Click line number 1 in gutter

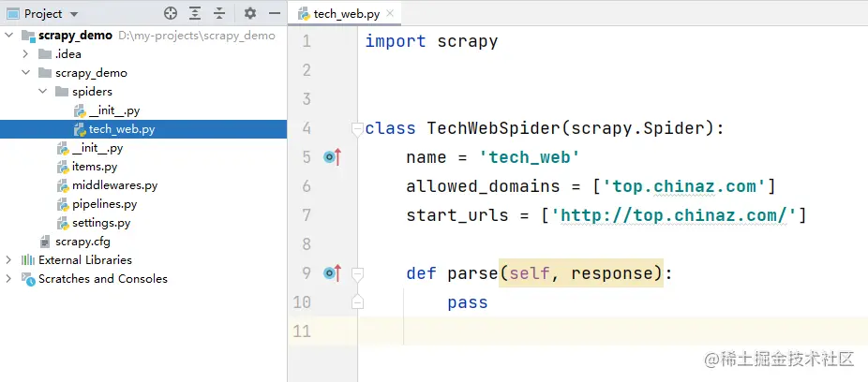pyautogui.click(x=307, y=41)
